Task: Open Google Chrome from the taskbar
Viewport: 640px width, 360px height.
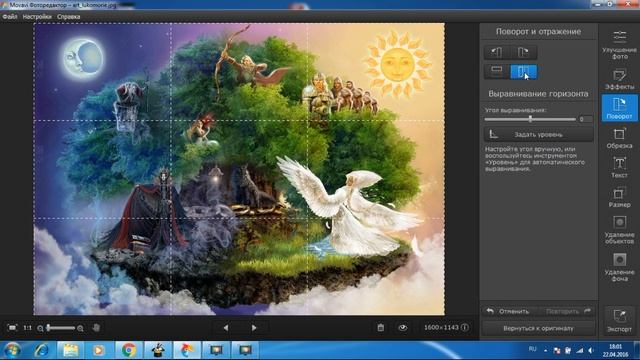Action: point(128,350)
